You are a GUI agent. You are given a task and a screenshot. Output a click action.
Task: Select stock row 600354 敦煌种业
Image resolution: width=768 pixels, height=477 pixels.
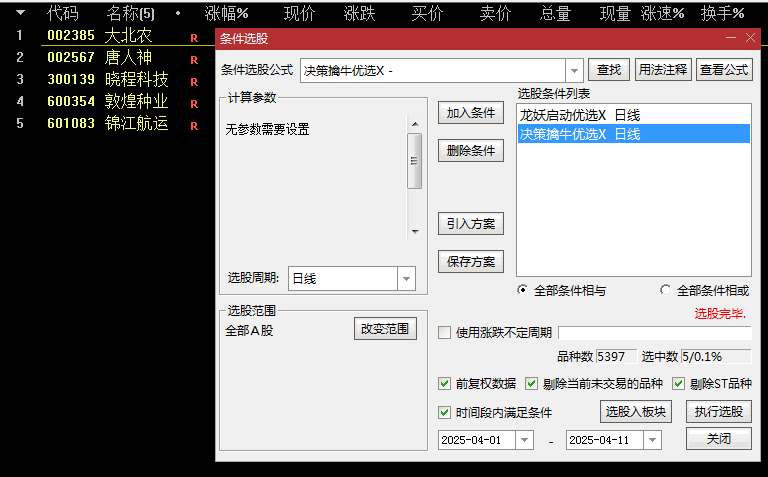pyautogui.click(x=108, y=101)
